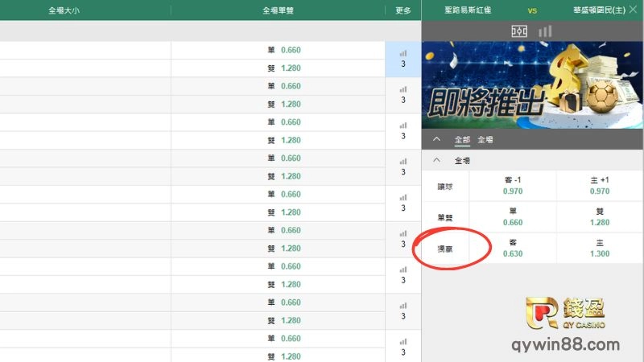Click the 獨贏 market label

coord(445,249)
